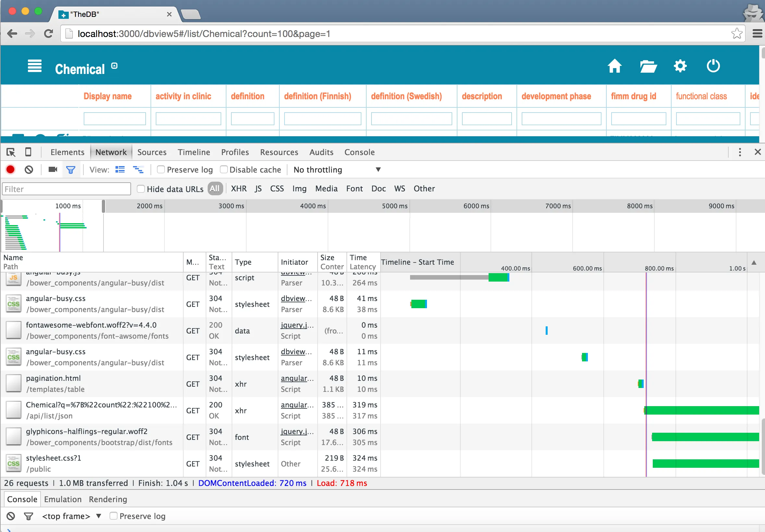Toggle the network filter funnel icon

click(71, 170)
